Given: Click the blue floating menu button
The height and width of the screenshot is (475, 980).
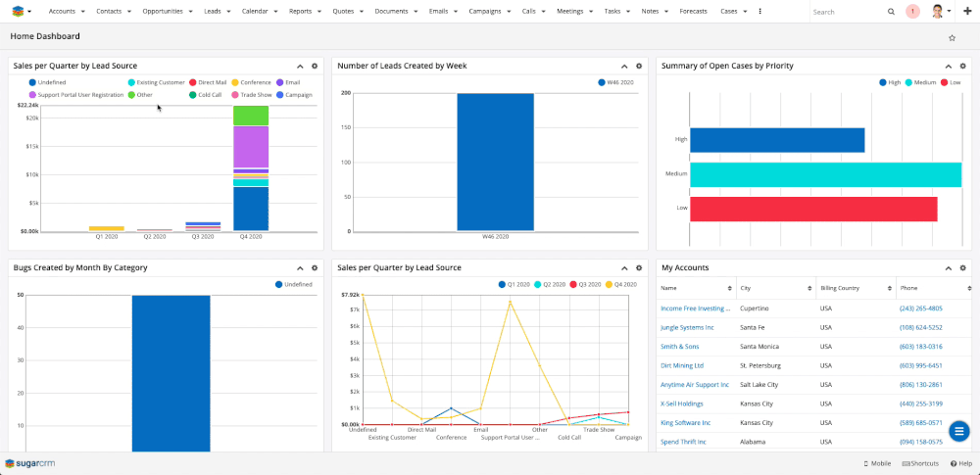Looking at the screenshot, I should pos(958,430).
